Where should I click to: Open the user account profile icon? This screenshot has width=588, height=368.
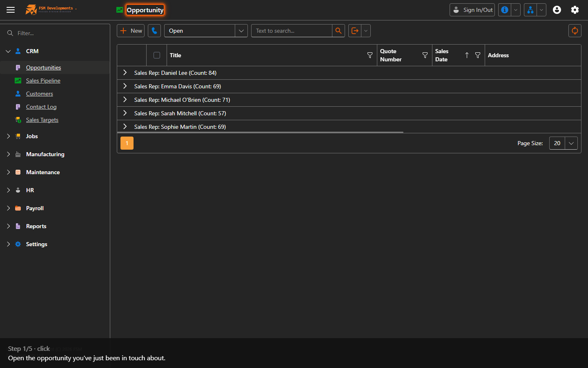(x=557, y=10)
